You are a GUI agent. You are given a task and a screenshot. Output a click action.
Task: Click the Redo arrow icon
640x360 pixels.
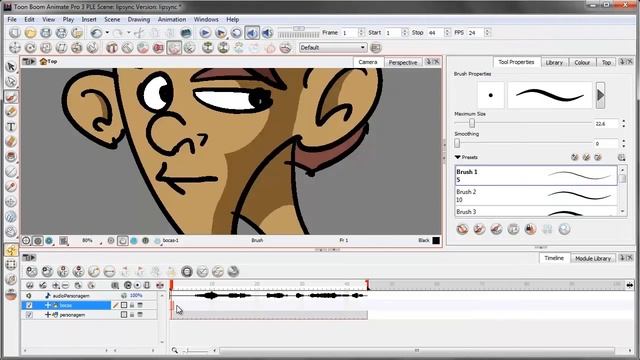(118, 33)
